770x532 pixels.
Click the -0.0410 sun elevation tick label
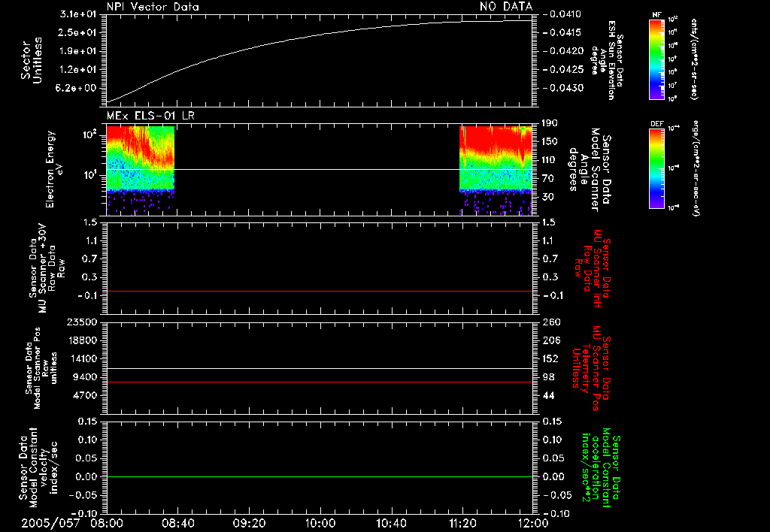click(x=565, y=14)
